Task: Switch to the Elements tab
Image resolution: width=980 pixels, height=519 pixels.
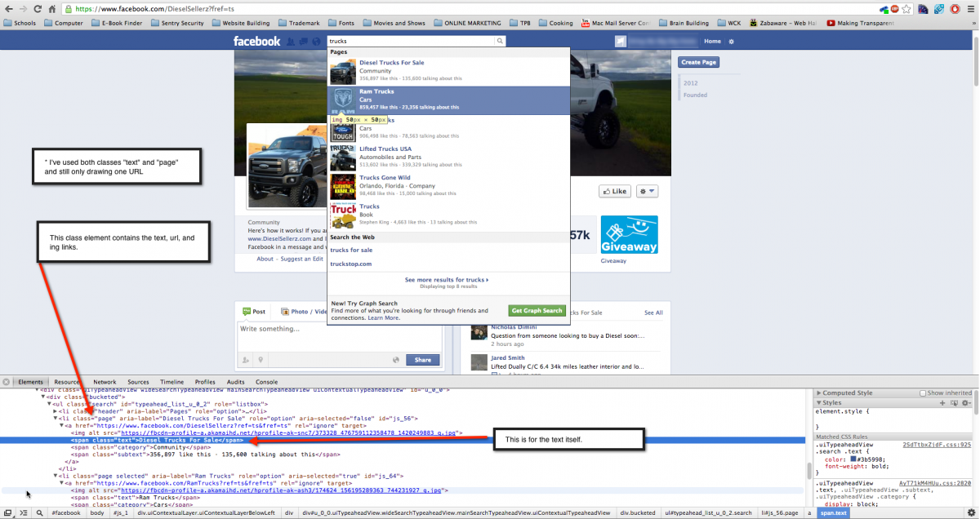Action: (x=30, y=382)
